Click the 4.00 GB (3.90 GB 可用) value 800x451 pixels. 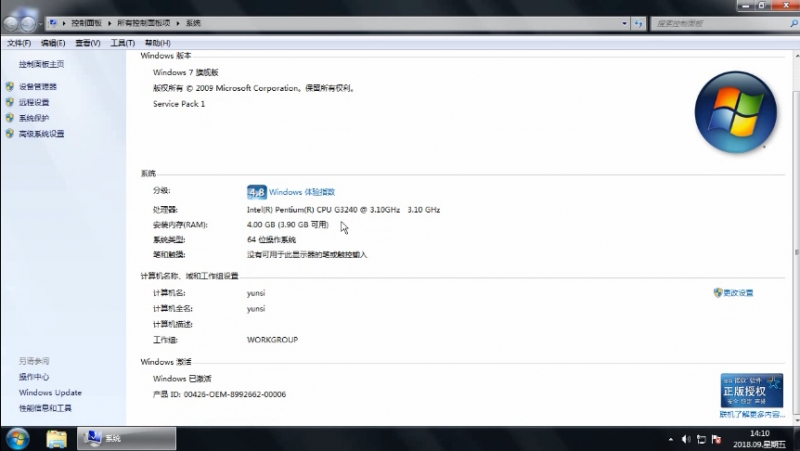tap(288, 225)
